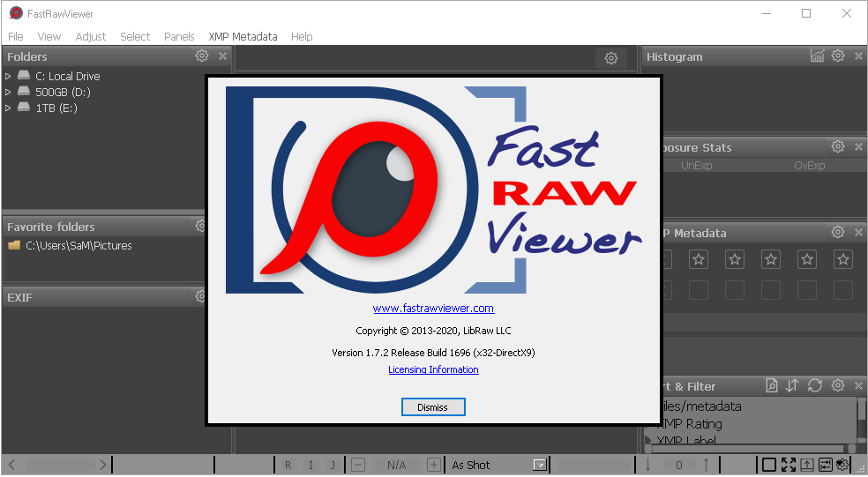
Task: Open the Help menu
Action: (302, 36)
